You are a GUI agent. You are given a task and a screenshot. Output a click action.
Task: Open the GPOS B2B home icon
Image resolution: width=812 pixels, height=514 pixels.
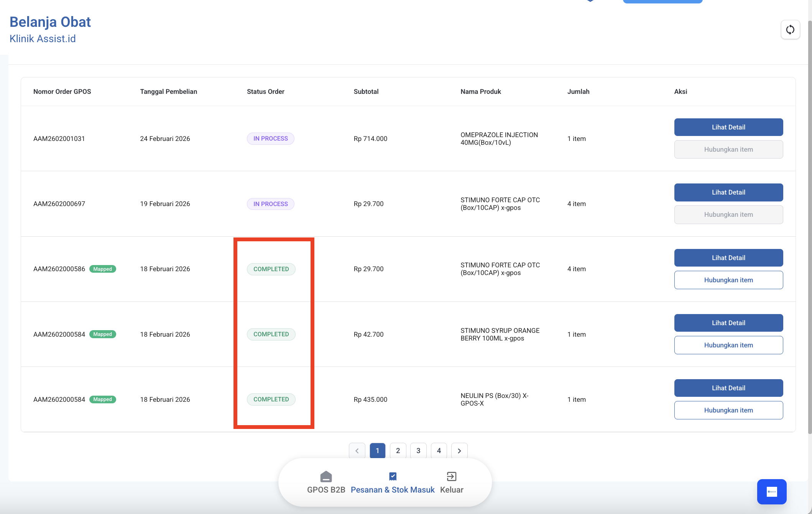tap(326, 476)
